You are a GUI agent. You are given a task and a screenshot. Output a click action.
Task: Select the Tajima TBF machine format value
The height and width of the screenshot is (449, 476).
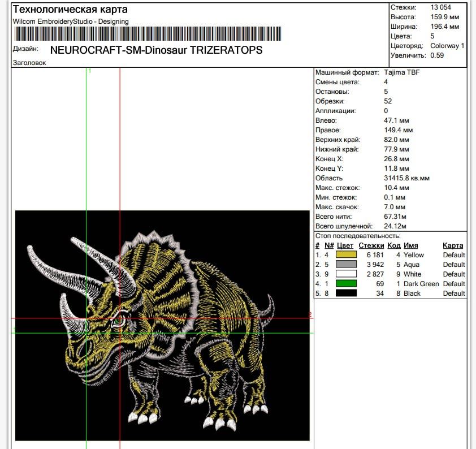pos(401,72)
